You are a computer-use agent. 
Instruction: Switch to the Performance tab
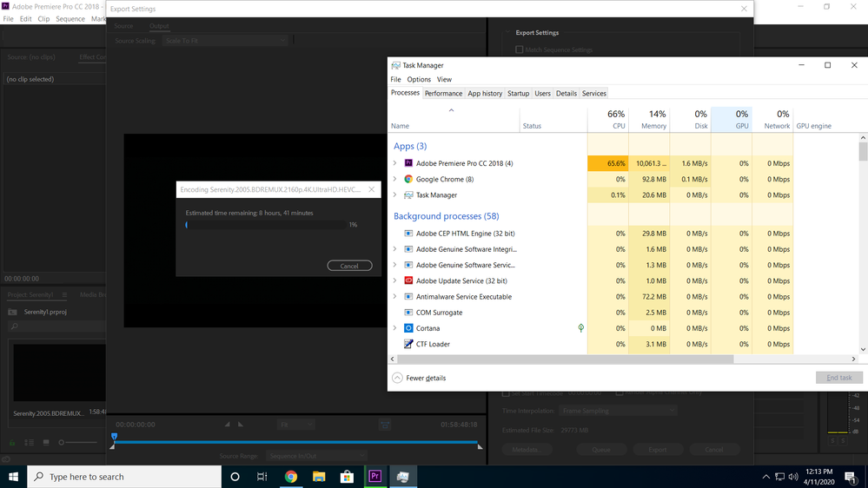pyautogui.click(x=443, y=94)
